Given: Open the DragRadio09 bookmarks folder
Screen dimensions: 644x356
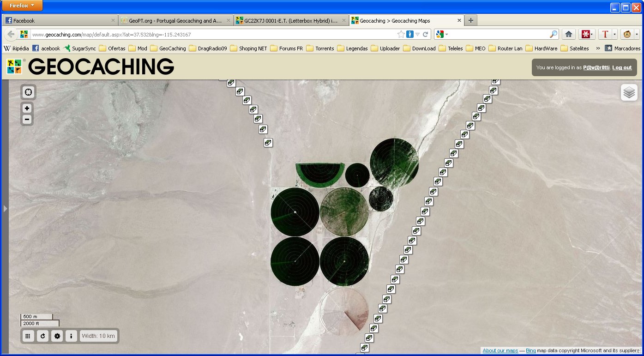Looking at the screenshot, I should click(208, 48).
